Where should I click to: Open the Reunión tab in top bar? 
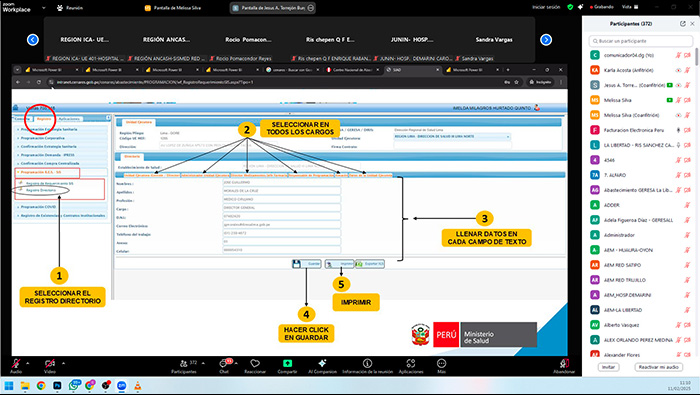(70, 8)
